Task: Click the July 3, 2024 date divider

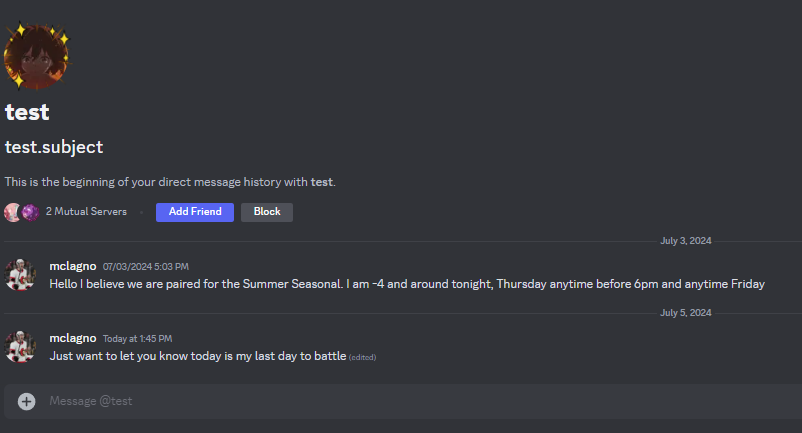Action: tap(685, 241)
